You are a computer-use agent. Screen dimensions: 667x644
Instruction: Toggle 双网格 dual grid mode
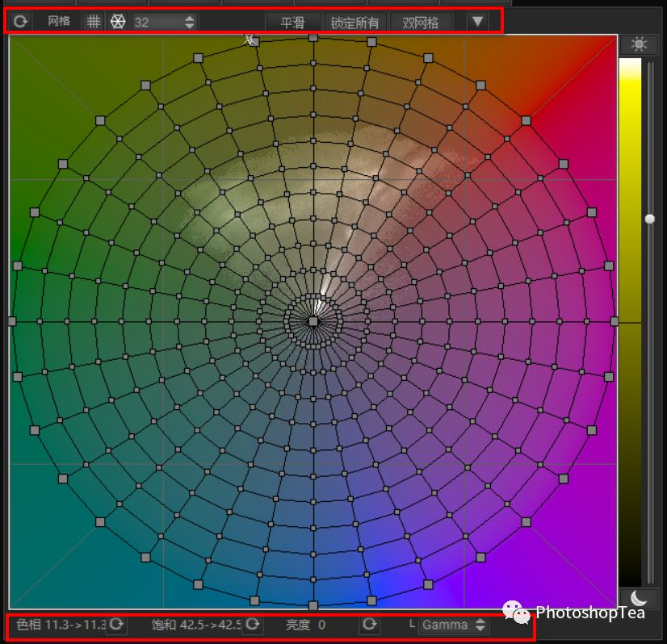coord(421,22)
